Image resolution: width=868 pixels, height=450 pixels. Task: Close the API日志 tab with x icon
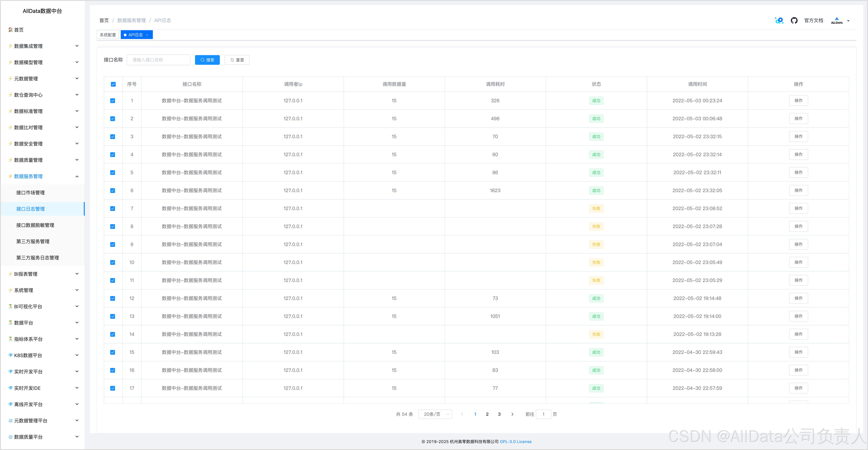pos(147,35)
